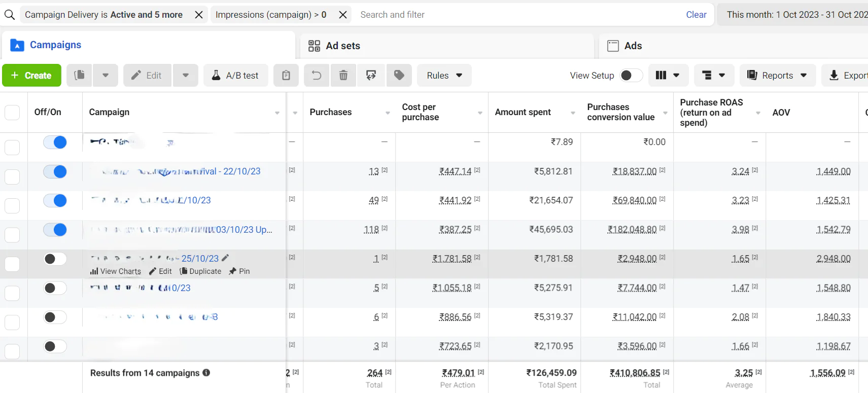Open the 25/10/23 campaign link
Viewport: 868px width, 393px height.
(155, 259)
